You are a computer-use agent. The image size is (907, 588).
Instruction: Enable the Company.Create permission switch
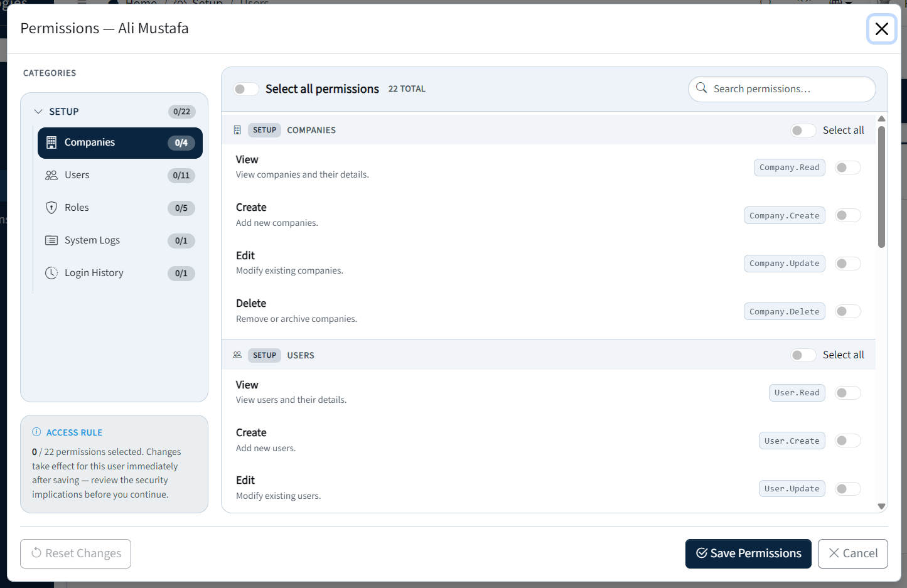(848, 215)
